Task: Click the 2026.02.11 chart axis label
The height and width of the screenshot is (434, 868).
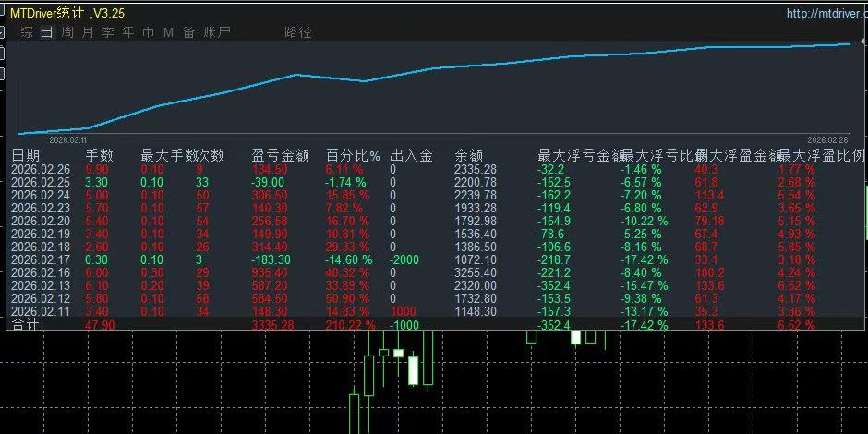Action: [x=68, y=140]
